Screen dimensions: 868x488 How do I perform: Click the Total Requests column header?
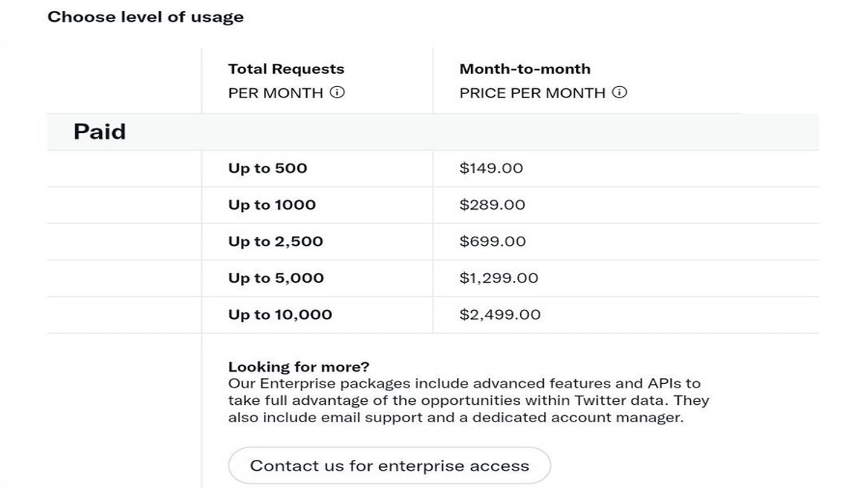pos(286,69)
